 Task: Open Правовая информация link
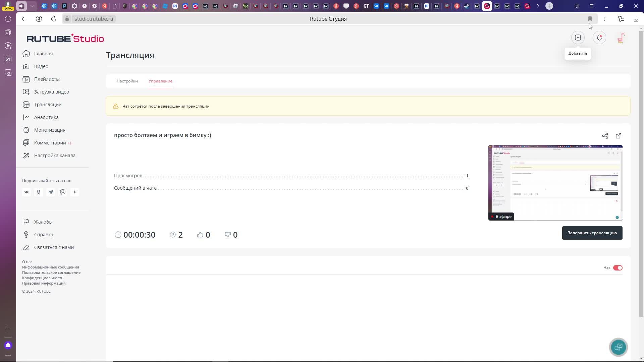pos(44,283)
